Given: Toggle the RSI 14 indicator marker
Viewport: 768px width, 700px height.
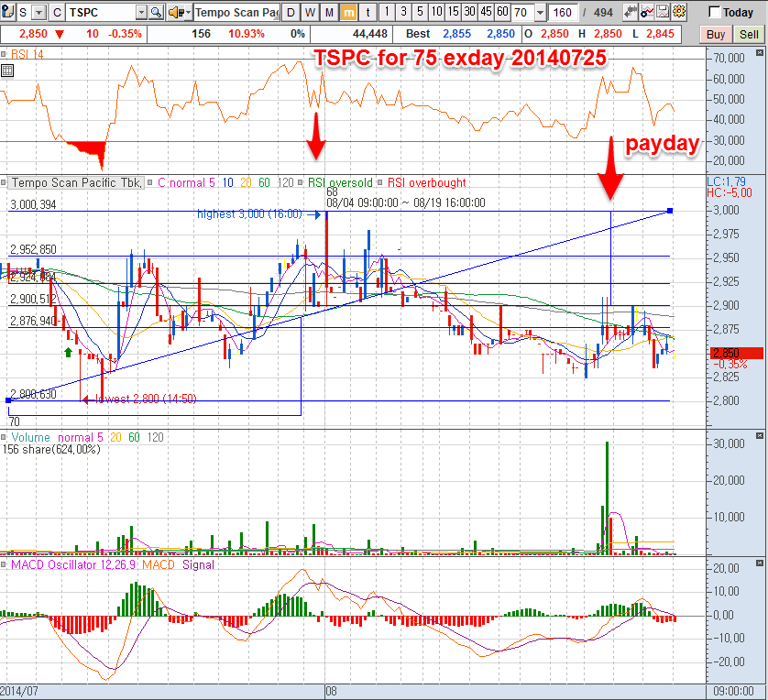Looking at the screenshot, I should pos(4,54).
